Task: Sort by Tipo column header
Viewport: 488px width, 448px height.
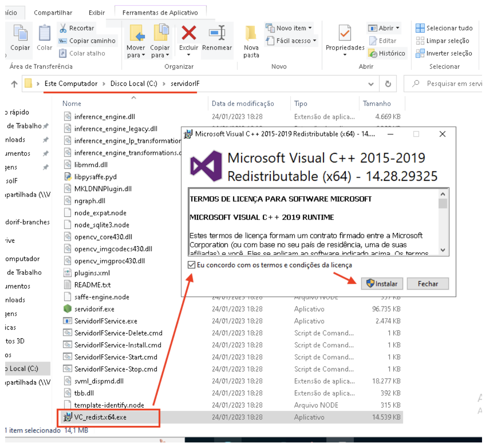Action: tap(301, 104)
